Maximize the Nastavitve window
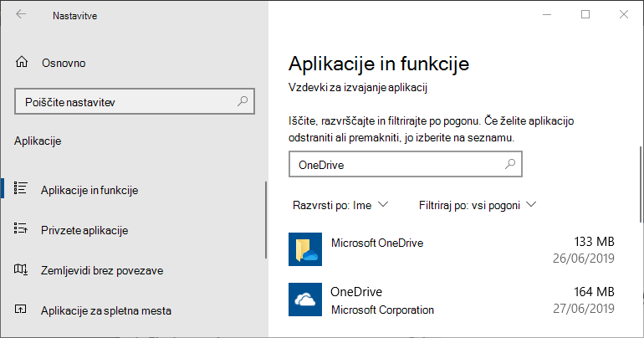Image resolution: width=644 pixels, height=338 pixels. pyautogui.click(x=585, y=14)
